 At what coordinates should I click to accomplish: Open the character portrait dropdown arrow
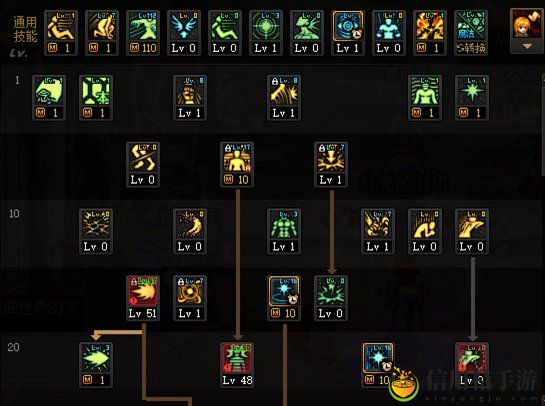[x=527, y=46]
